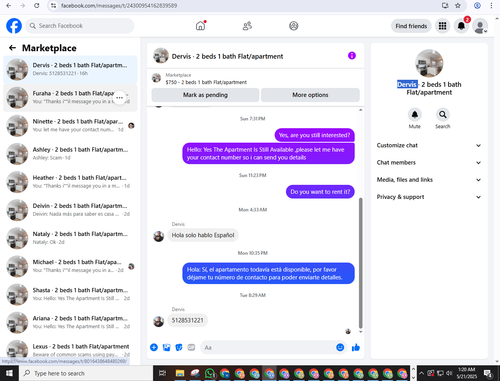The height and width of the screenshot is (381, 500).
Task: Click the taskbar clock showing 1:20 AM
Action: click(466, 373)
